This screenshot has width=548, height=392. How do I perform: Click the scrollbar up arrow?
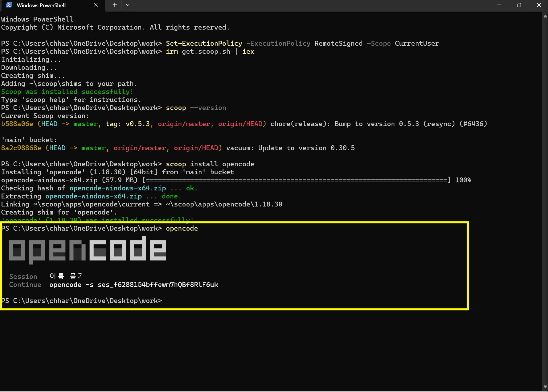pos(545,16)
